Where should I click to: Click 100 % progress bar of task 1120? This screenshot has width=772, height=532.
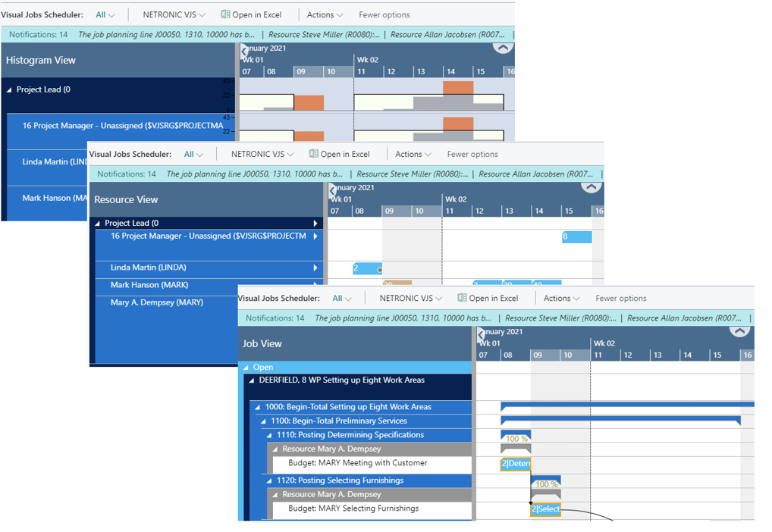545,482
